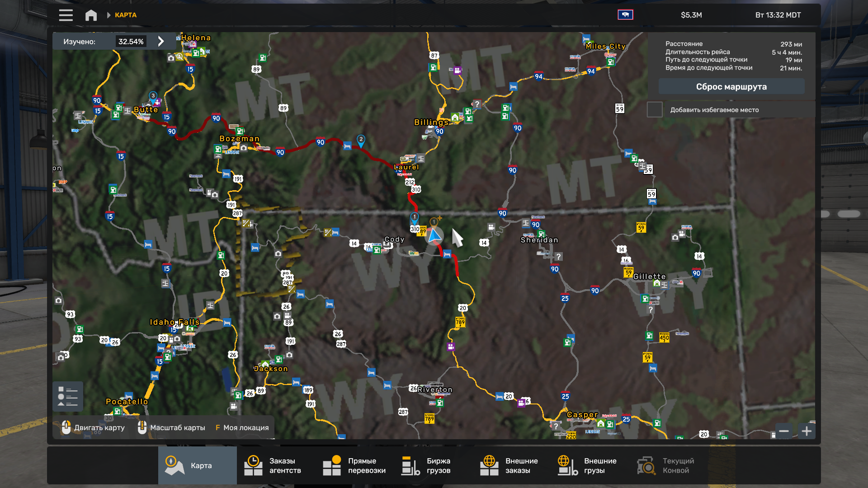Click the Bozeman city label
Viewport: 868px width, 488px height.
[x=239, y=138]
